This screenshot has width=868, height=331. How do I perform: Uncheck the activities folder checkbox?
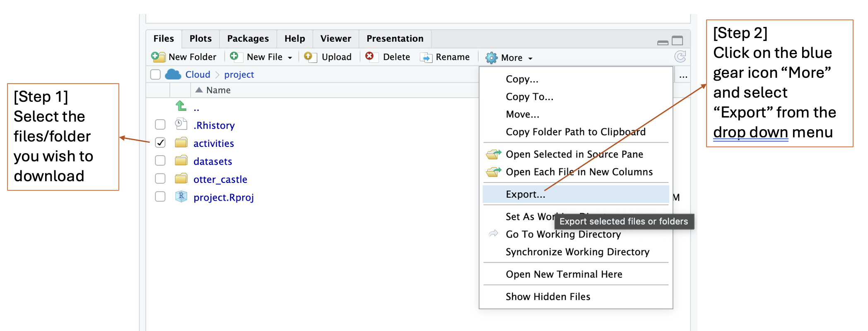(160, 143)
